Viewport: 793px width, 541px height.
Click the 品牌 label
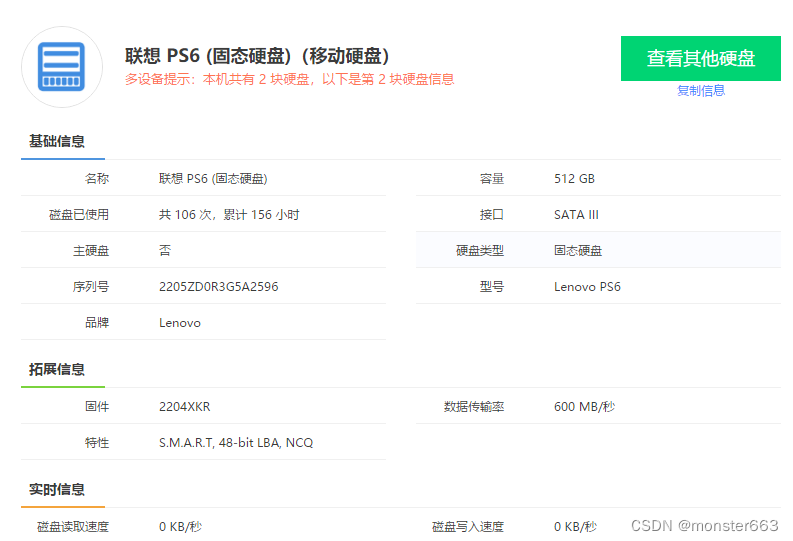coord(97,323)
